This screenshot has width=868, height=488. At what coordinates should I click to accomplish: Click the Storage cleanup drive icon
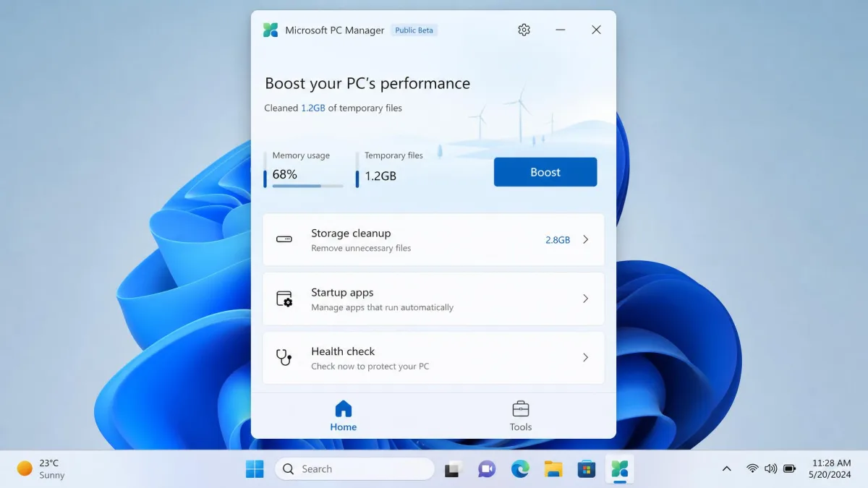point(284,239)
